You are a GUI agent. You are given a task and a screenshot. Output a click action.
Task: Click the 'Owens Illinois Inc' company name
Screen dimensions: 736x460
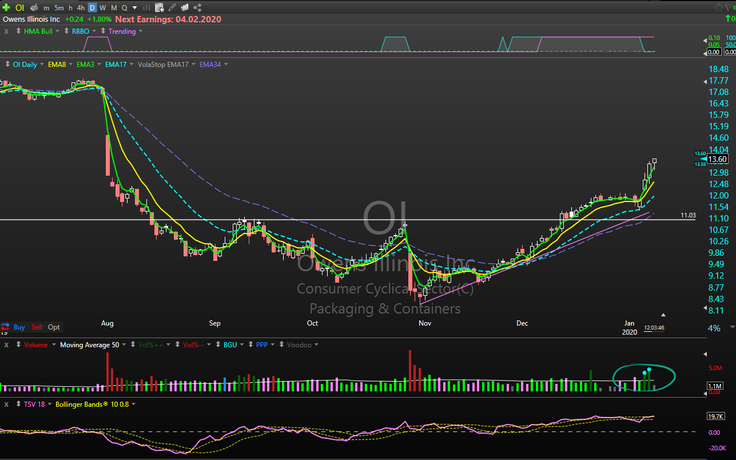click(x=31, y=19)
